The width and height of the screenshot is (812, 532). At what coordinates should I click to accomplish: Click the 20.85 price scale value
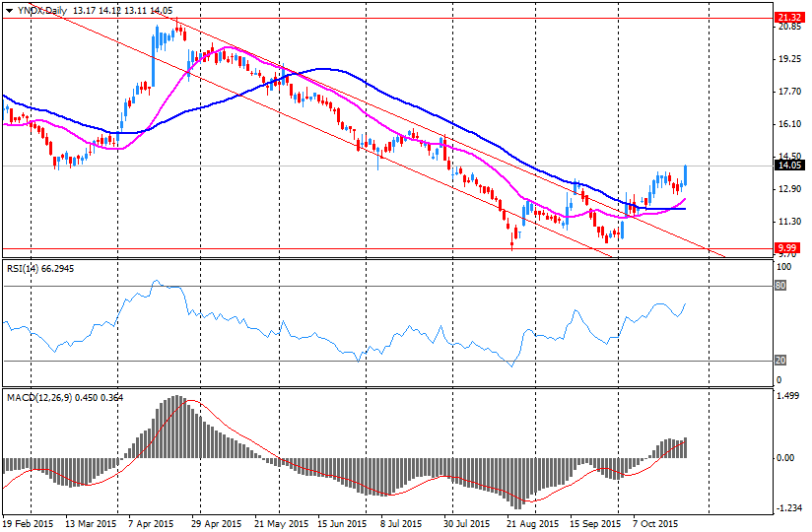point(790,27)
